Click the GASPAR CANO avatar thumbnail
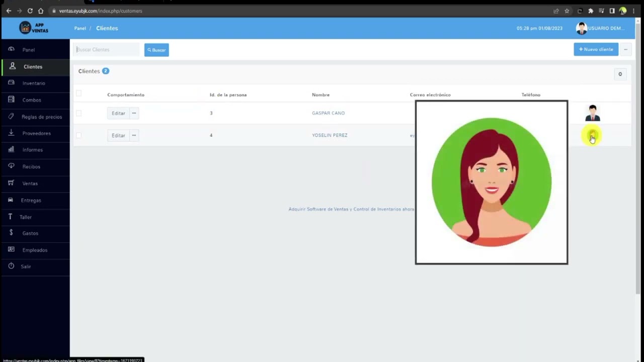The height and width of the screenshot is (362, 644). coord(592,113)
